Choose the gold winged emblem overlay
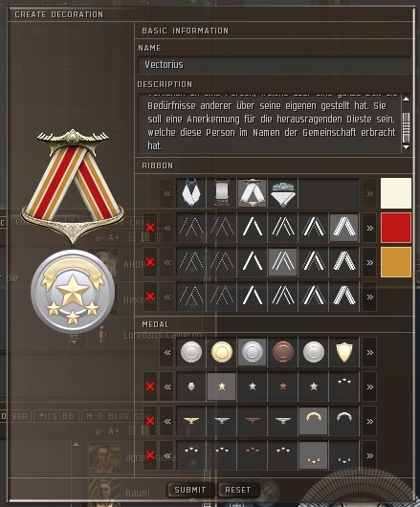This screenshot has width=420, height=507. point(191,421)
